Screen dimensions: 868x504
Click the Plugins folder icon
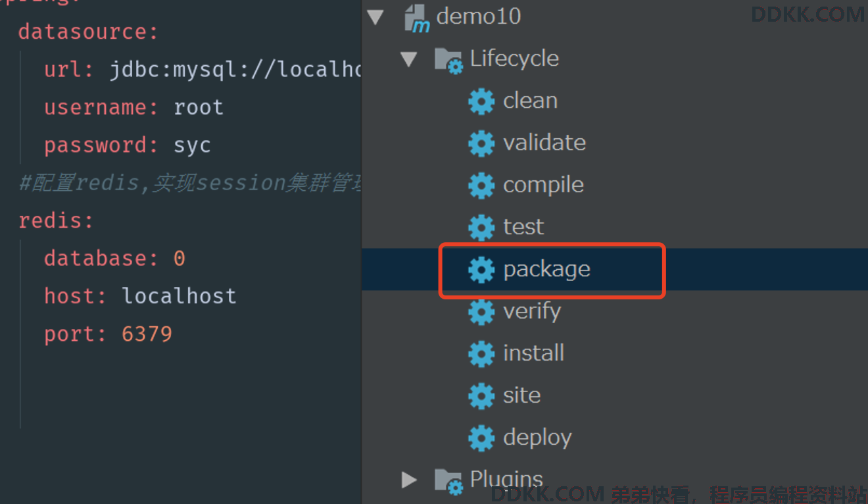(449, 481)
